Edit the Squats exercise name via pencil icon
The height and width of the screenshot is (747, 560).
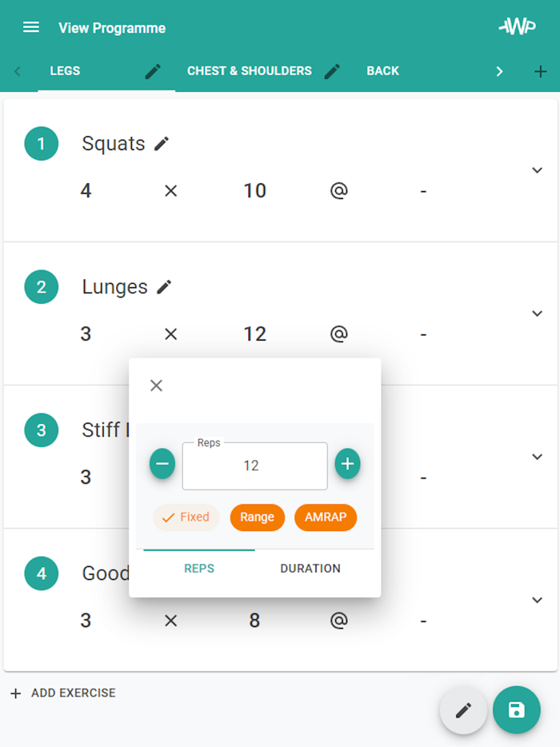(162, 144)
